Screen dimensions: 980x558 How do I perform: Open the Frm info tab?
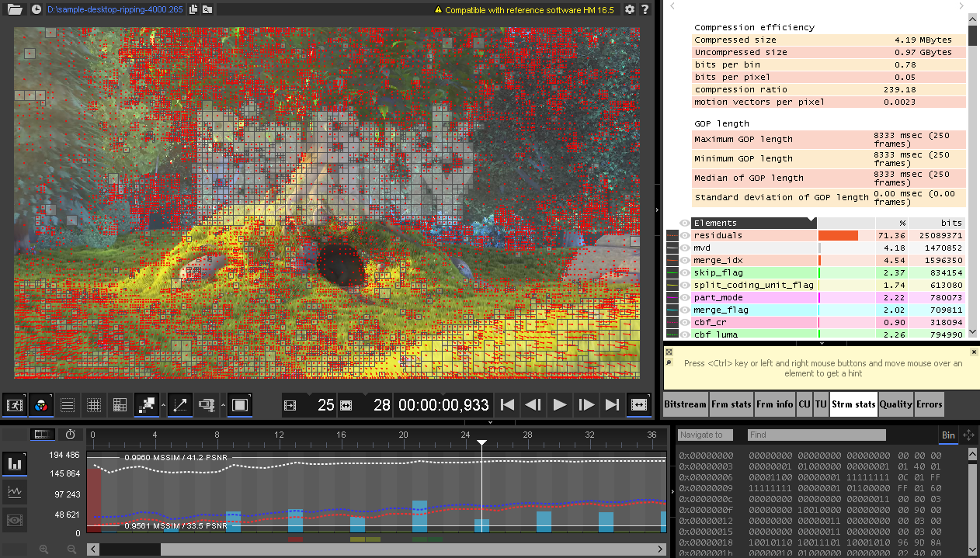tap(773, 404)
